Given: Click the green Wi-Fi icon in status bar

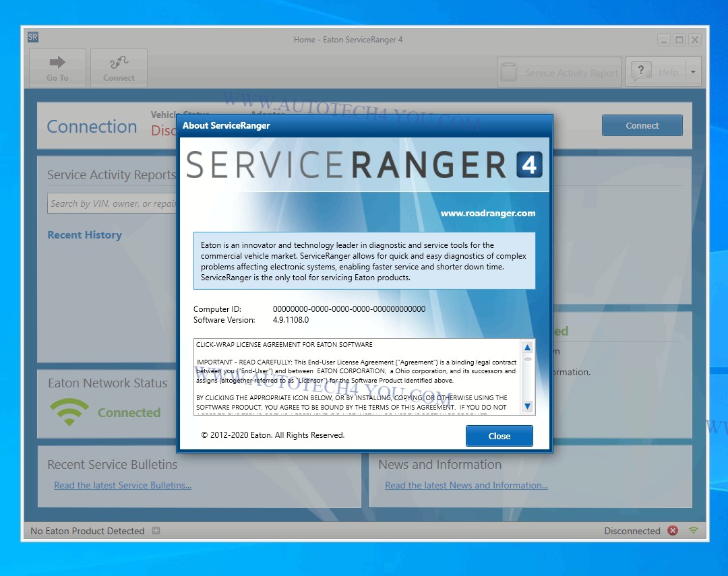Looking at the screenshot, I should tap(693, 531).
